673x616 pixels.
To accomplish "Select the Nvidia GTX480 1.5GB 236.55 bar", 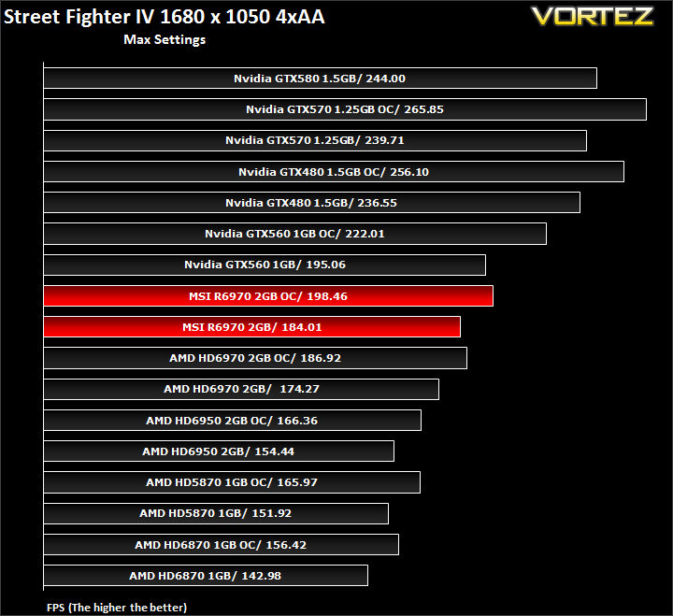I will 312,203.
